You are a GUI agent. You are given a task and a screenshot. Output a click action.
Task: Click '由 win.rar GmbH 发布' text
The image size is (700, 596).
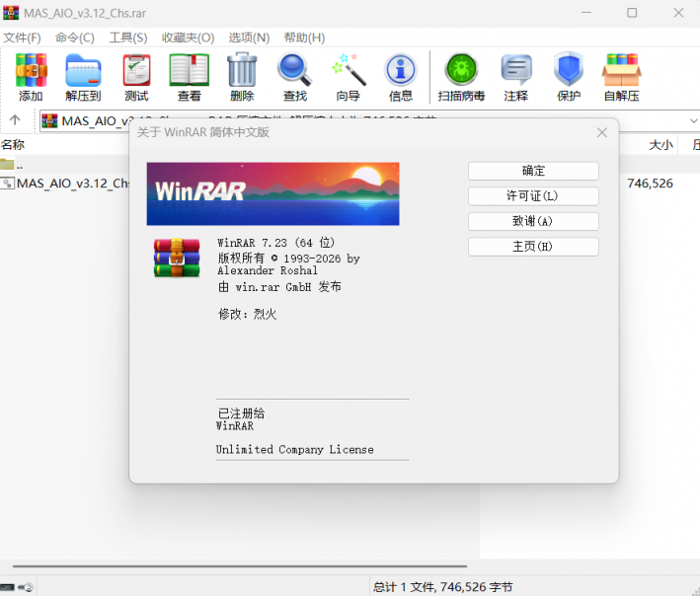tap(279, 287)
